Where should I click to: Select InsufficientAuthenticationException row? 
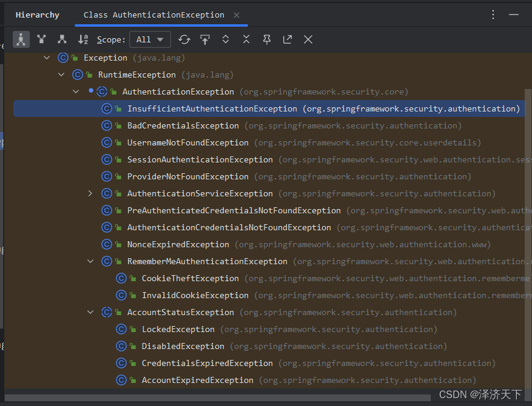pos(269,108)
